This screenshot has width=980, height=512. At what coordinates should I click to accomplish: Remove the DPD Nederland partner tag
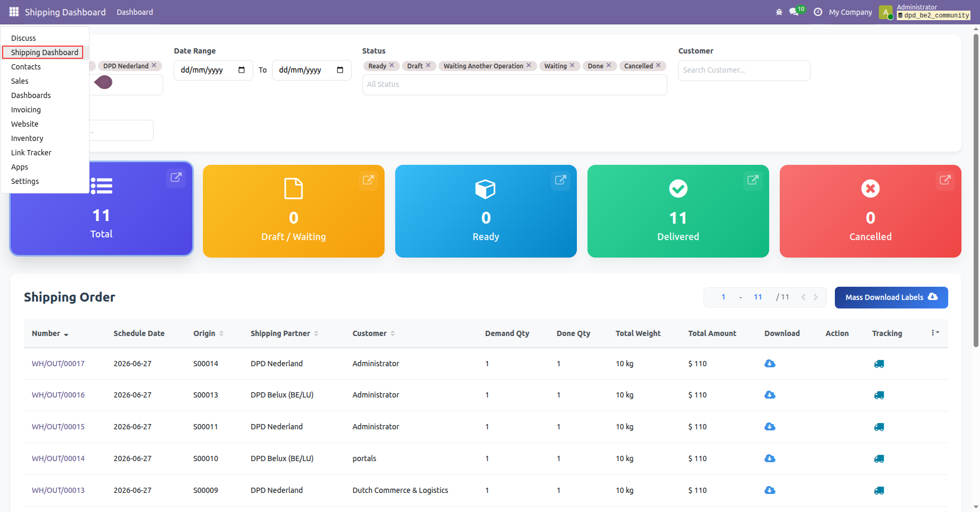click(x=154, y=65)
